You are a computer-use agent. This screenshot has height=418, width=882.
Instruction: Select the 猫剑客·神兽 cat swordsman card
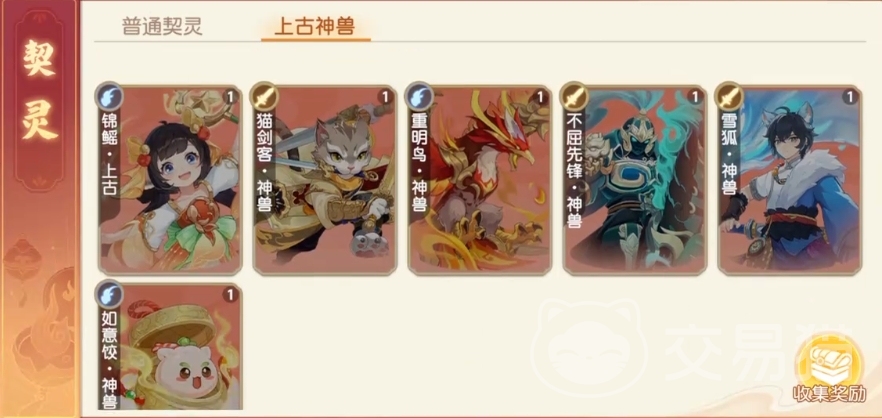pos(325,180)
